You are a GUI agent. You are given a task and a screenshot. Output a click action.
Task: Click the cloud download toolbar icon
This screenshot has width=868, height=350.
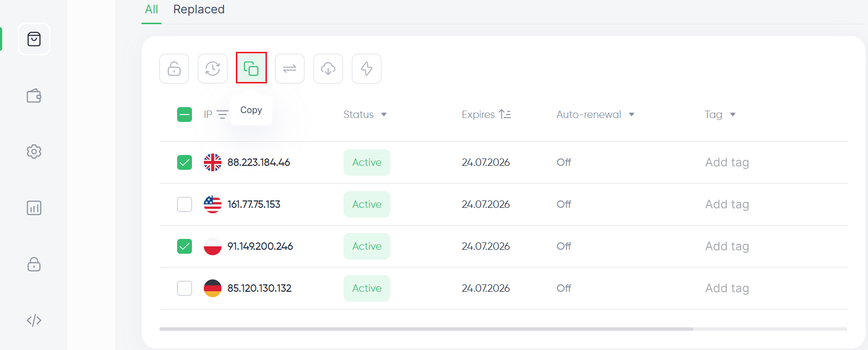pyautogui.click(x=328, y=69)
